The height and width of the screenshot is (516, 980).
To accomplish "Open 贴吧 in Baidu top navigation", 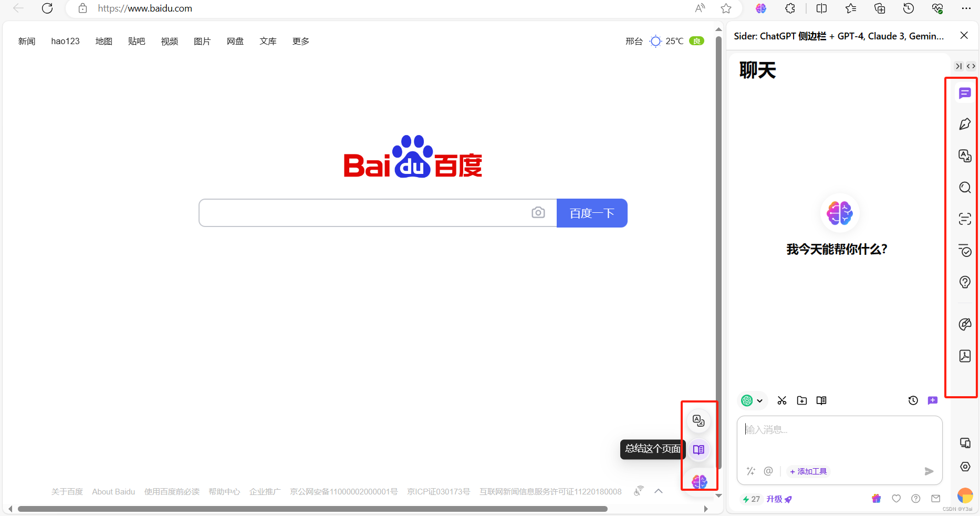I will (137, 41).
